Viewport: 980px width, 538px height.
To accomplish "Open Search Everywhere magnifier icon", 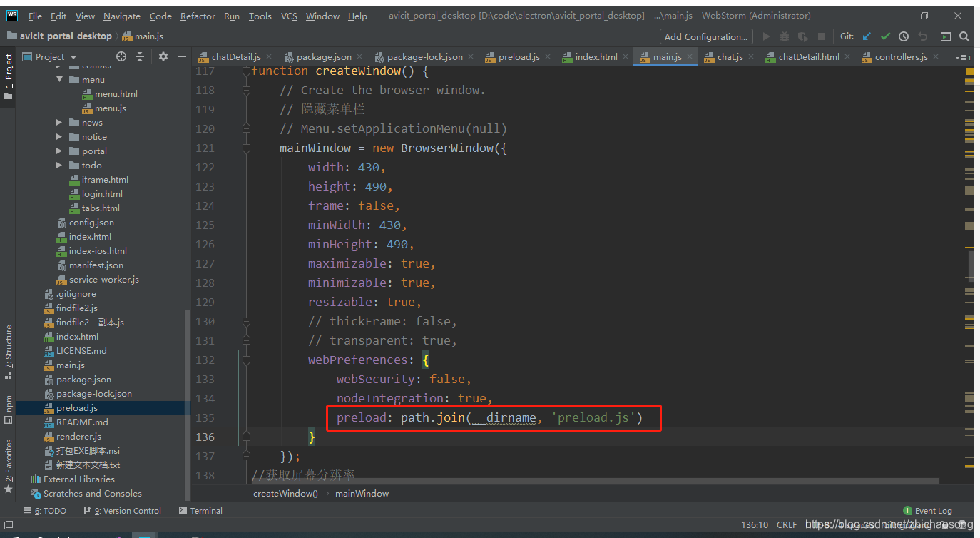I will click(964, 36).
